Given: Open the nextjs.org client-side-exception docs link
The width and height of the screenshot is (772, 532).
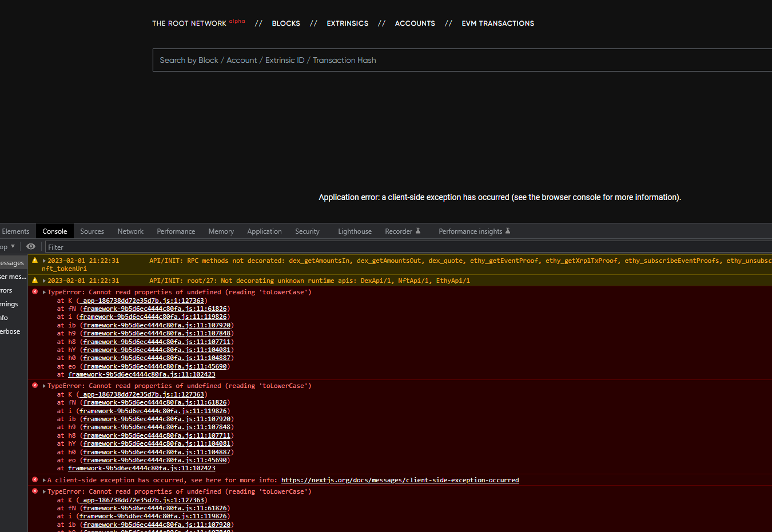Looking at the screenshot, I should pos(400,480).
